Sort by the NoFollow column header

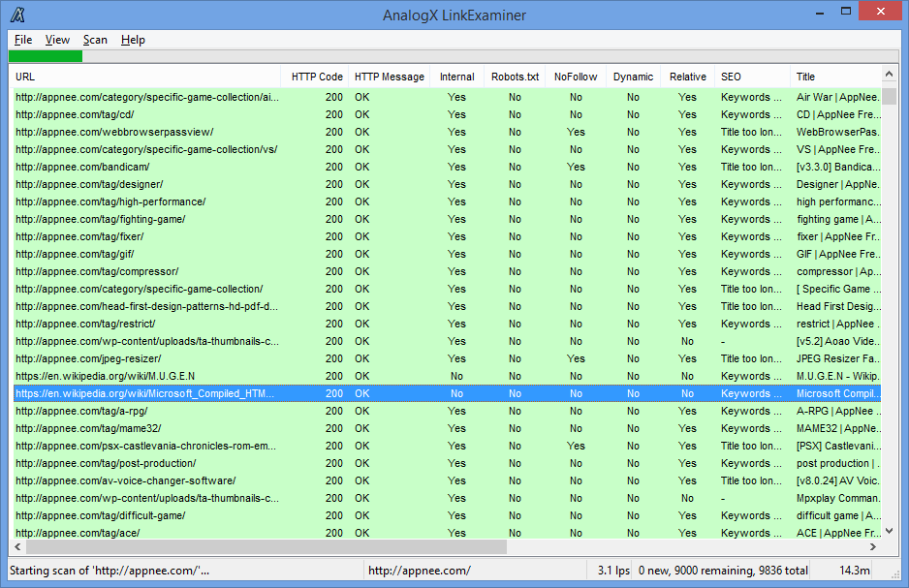coord(576,77)
